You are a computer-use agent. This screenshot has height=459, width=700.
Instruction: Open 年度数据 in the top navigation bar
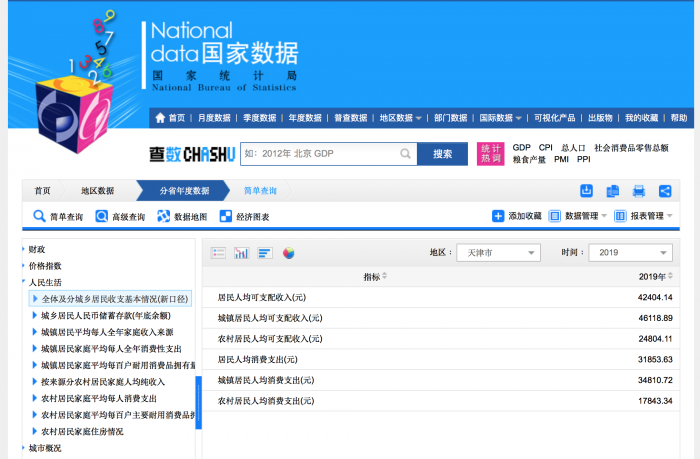click(x=309, y=118)
